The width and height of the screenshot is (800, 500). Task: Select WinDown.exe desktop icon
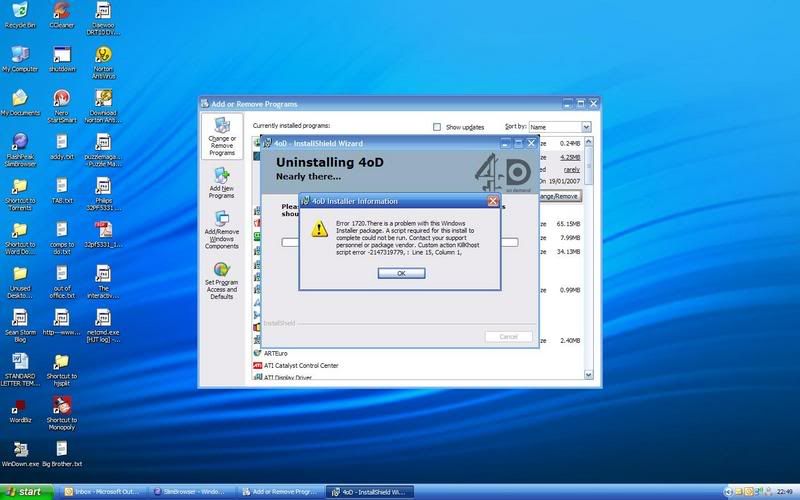tap(20, 454)
